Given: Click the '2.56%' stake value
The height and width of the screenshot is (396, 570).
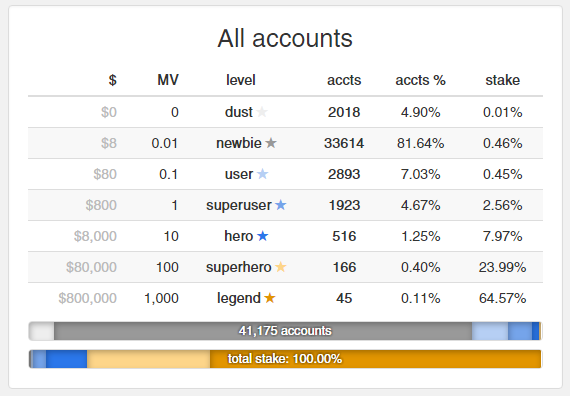Looking at the screenshot, I should pos(502,205).
